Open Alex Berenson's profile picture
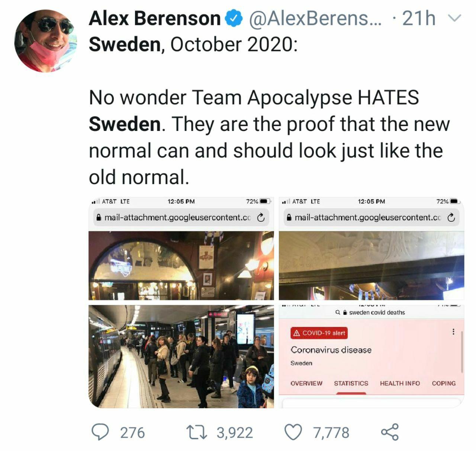The height and width of the screenshot is (451, 476). (45, 41)
